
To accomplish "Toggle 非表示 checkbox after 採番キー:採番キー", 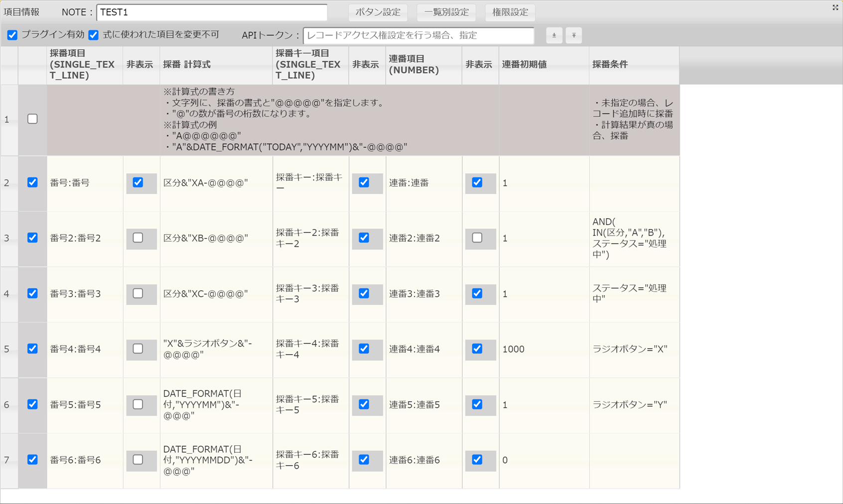I will [364, 183].
